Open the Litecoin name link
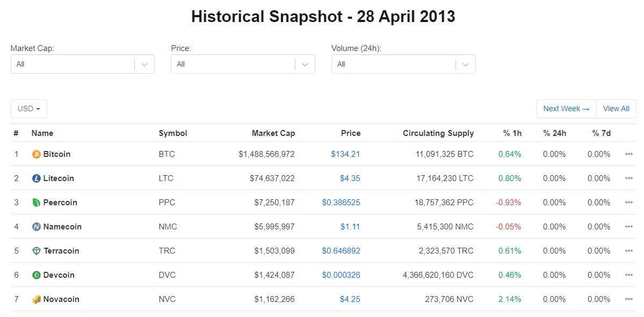This screenshot has width=644, height=317. pyautogui.click(x=59, y=178)
